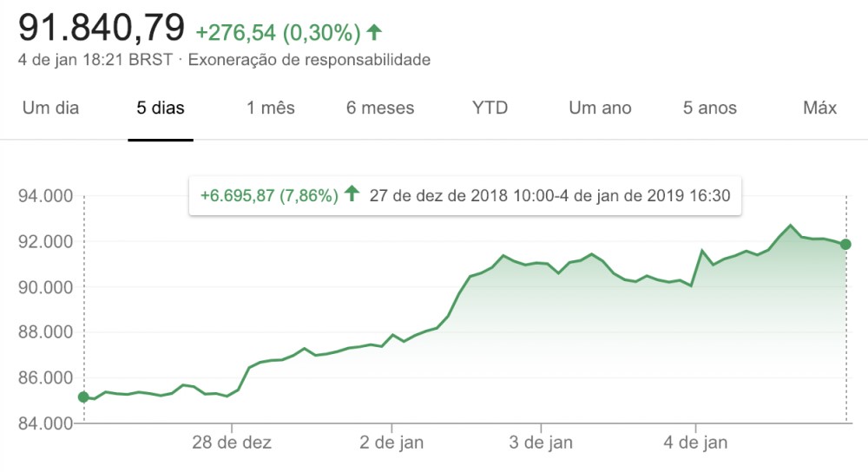Switch to the Um dia tab

[x=50, y=108]
